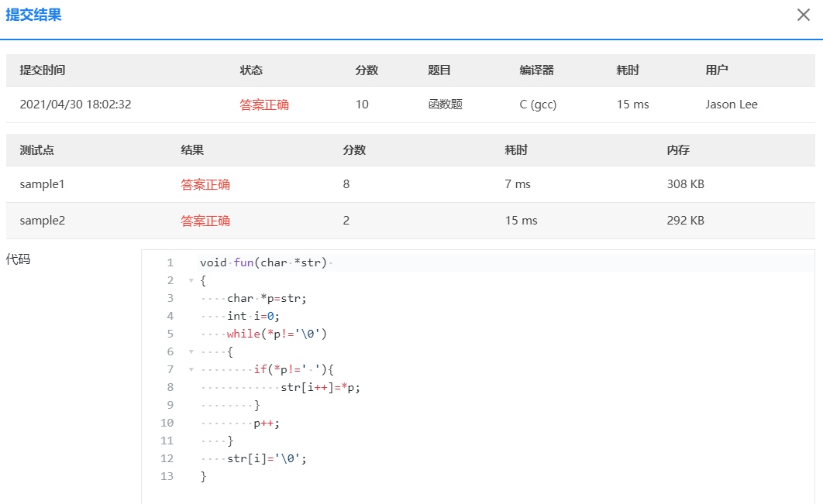This screenshot has width=823, height=504.
Task: Click the score 2 for sample2
Action: click(346, 221)
